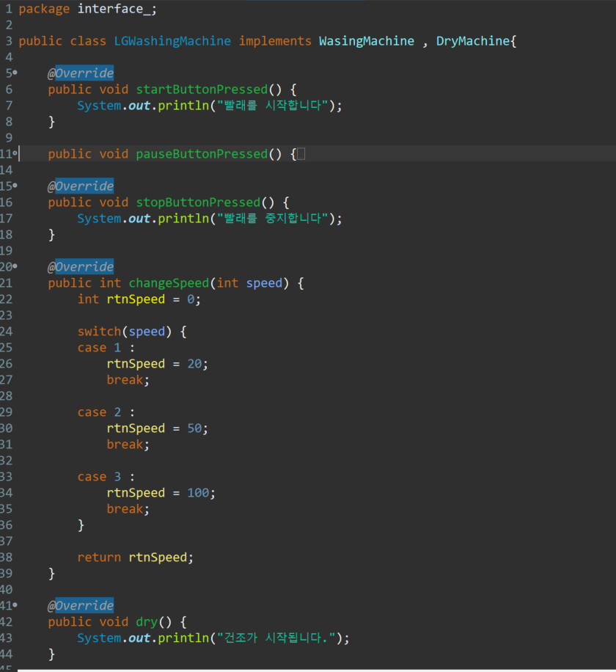Screen dimensions: 616x672
Task: Click the package name interface_ on line 1
Action: pos(114,9)
